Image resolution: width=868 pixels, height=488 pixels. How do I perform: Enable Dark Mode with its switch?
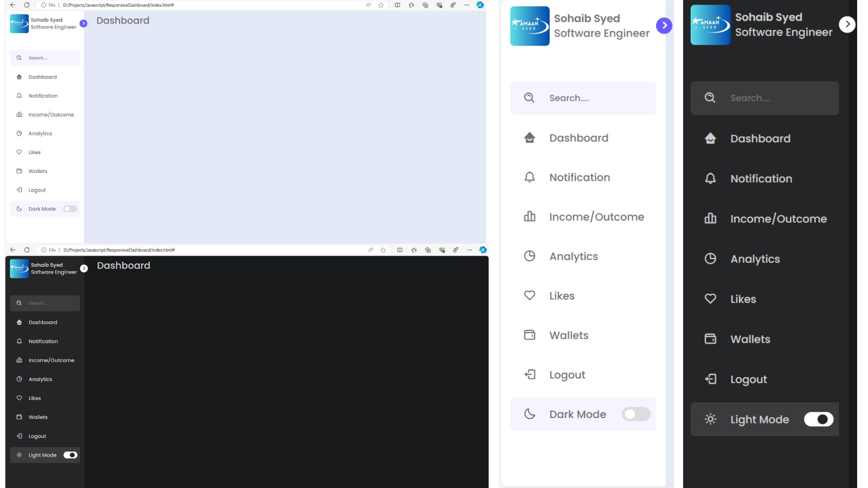pyautogui.click(x=635, y=414)
